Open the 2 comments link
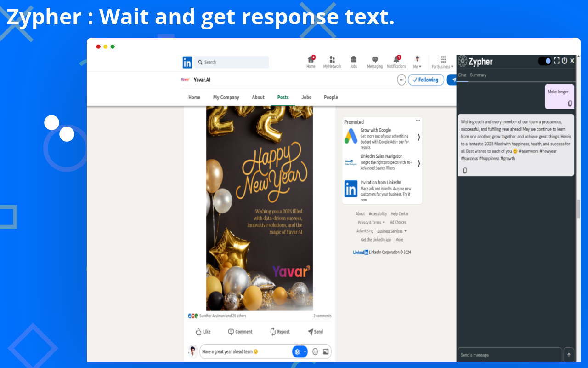Image resolution: width=588 pixels, height=368 pixels. (322, 316)
